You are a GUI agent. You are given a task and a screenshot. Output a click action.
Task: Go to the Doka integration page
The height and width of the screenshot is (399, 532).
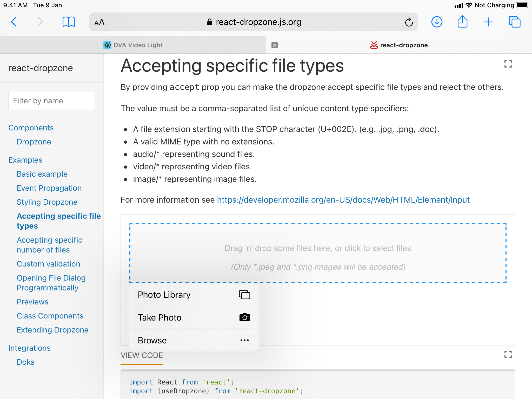click(25, 362)
